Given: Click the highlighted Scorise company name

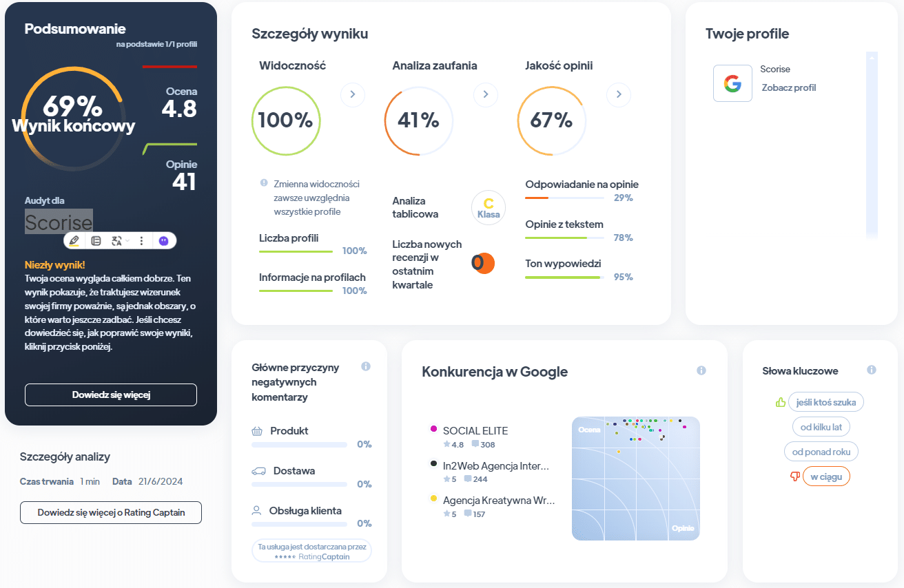Looking at the screenshot, I should [x=59, y=222].
